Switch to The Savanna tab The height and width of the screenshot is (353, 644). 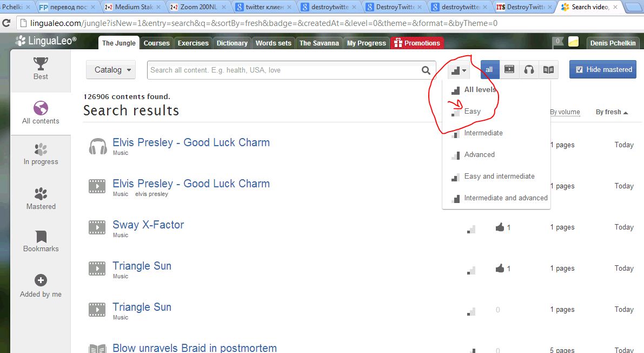[x=319, y=43]
